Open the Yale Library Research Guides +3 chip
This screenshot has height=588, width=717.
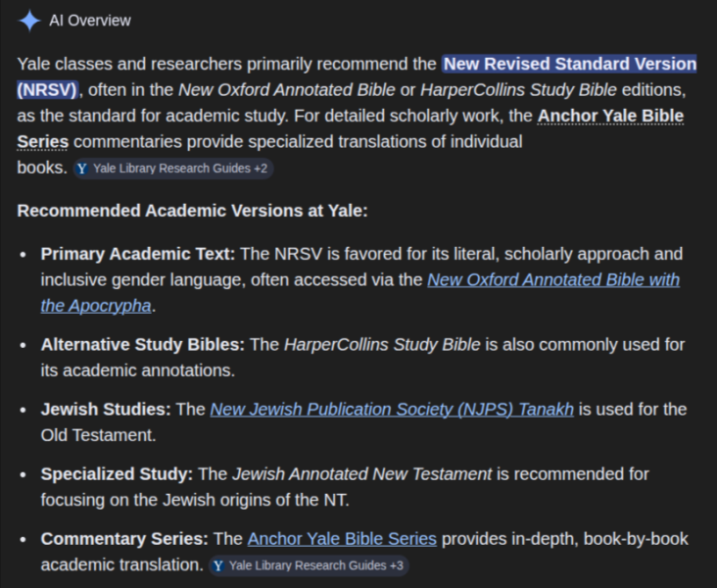pos(309,565)
